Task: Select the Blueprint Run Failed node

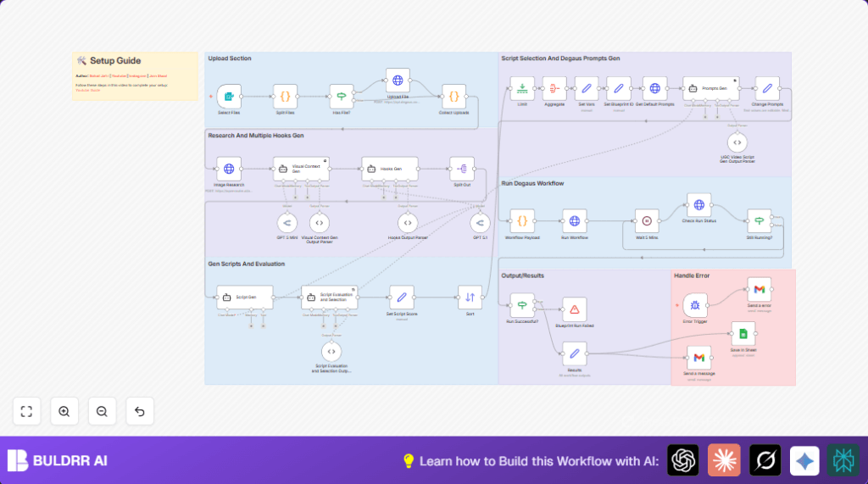Action: point(574,309)
